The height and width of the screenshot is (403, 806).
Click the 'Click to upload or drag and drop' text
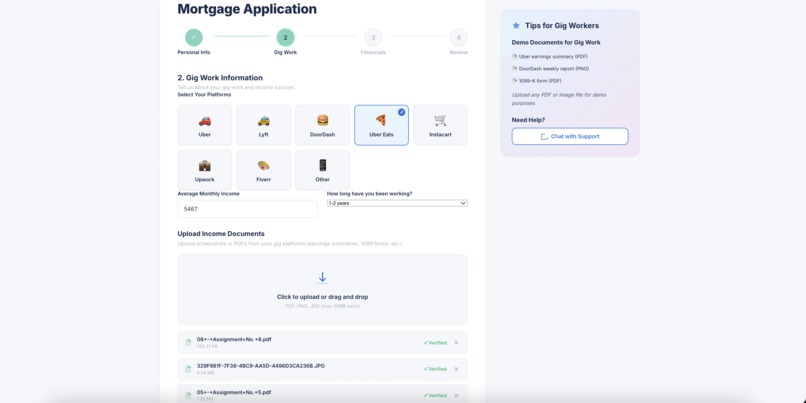322,297
